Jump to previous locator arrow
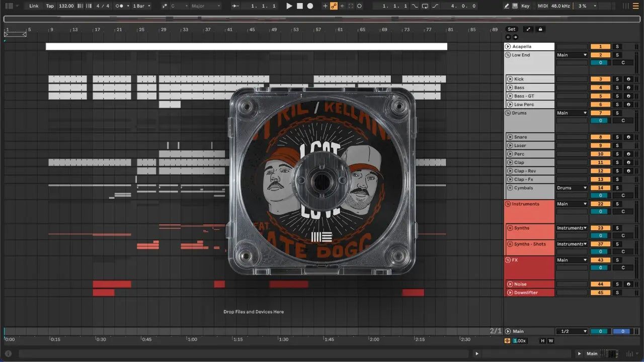Screen dimensions: 644x362 tap(508, 37)
